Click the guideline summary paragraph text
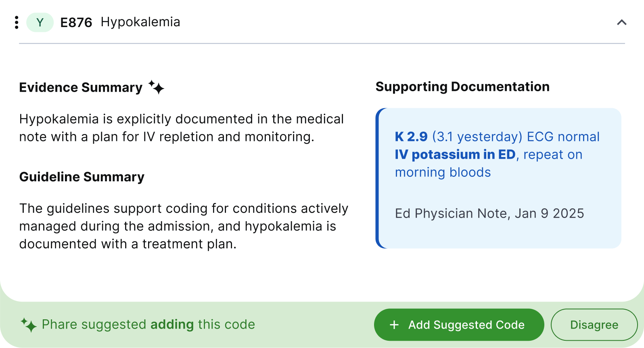This screenshot has width=644, height=348. point(184,226)
